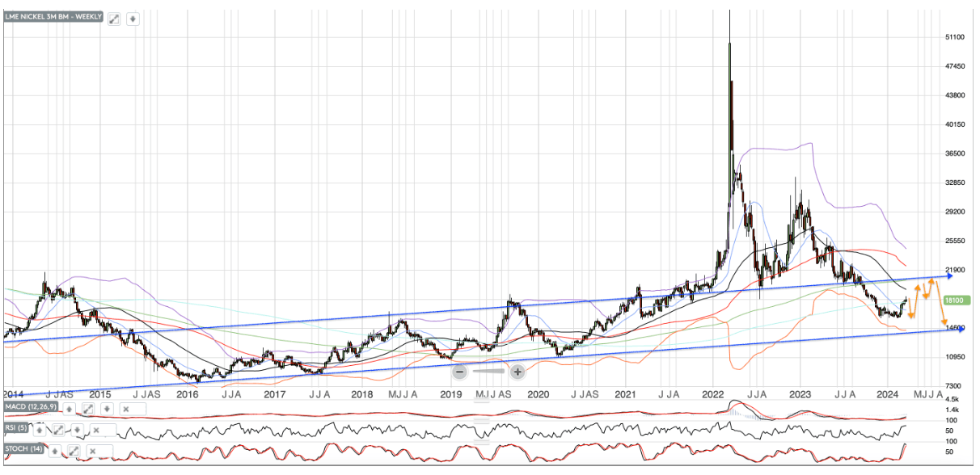Click the 10950 price axis label
The image size is (980, 475).
tap(955, 357)
